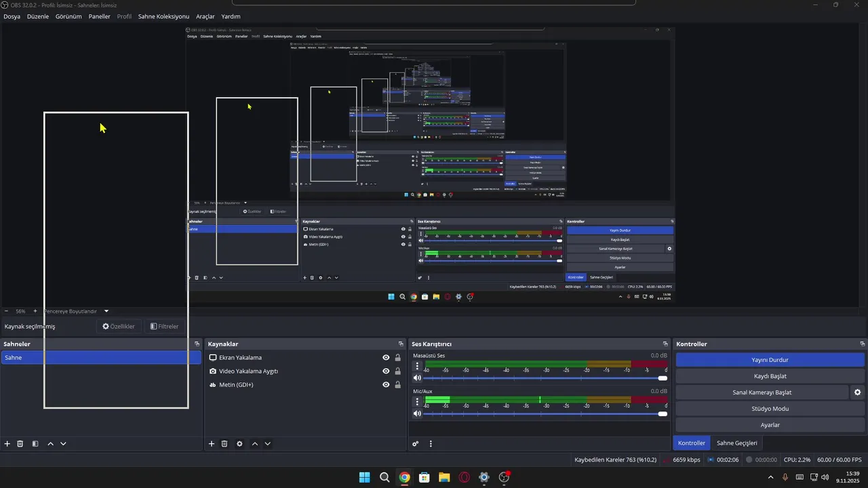Open Windows taskbar search
The image size is (868, 488).
(x=384, y=477)
